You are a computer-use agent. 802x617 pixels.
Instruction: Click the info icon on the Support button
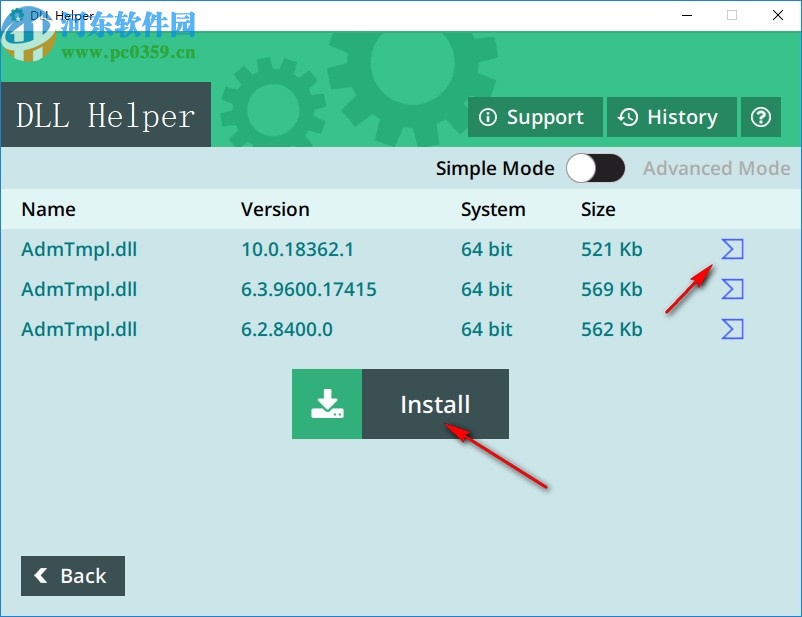pyautogui.click(x=488, y=117)
